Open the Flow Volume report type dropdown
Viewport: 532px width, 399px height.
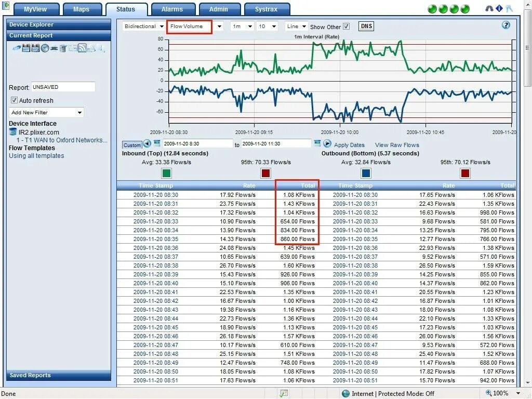pos(196,26)
